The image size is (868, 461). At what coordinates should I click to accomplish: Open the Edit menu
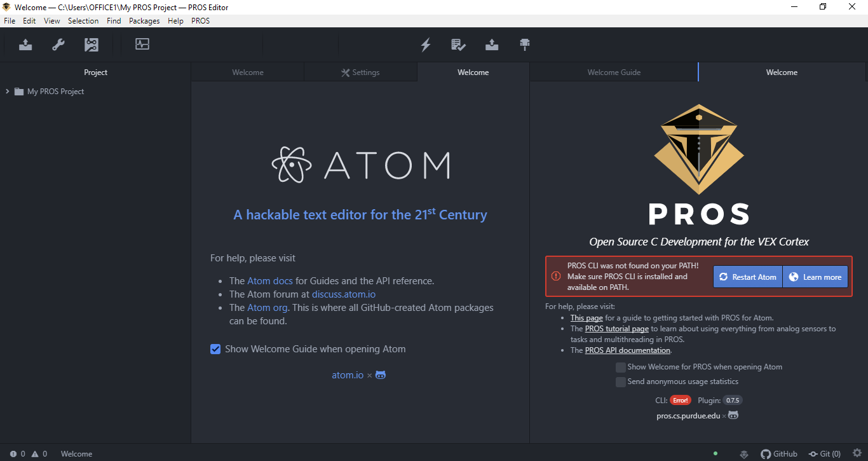(x=29, y=21)
